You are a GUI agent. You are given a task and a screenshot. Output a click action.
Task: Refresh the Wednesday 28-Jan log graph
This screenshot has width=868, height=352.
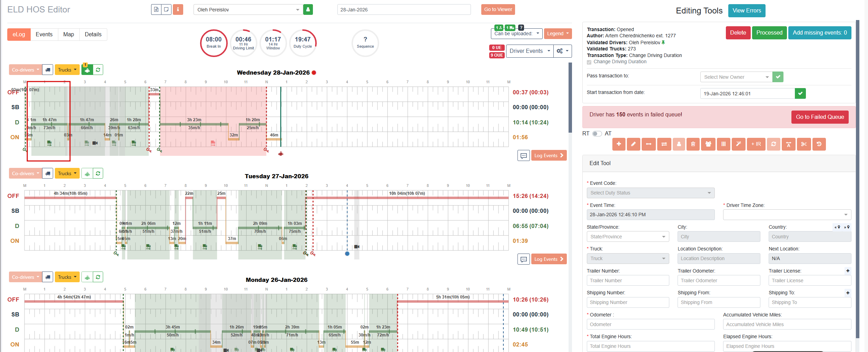coord(98,70)
